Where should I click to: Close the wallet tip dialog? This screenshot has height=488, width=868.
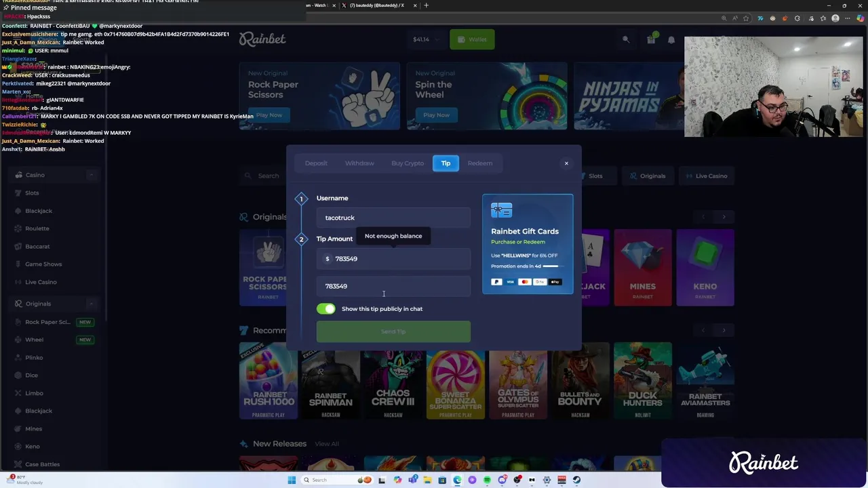566,163
